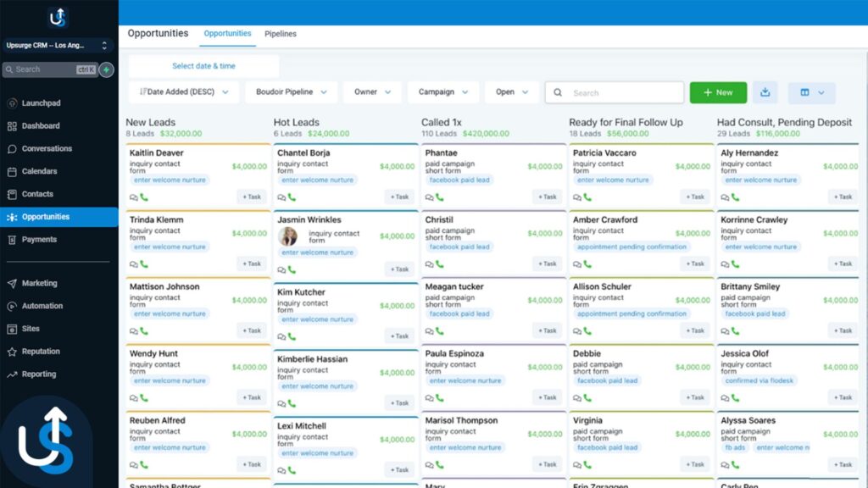Open Reputation section
Viewport: 868px width, 488px height.
(41, 351)
